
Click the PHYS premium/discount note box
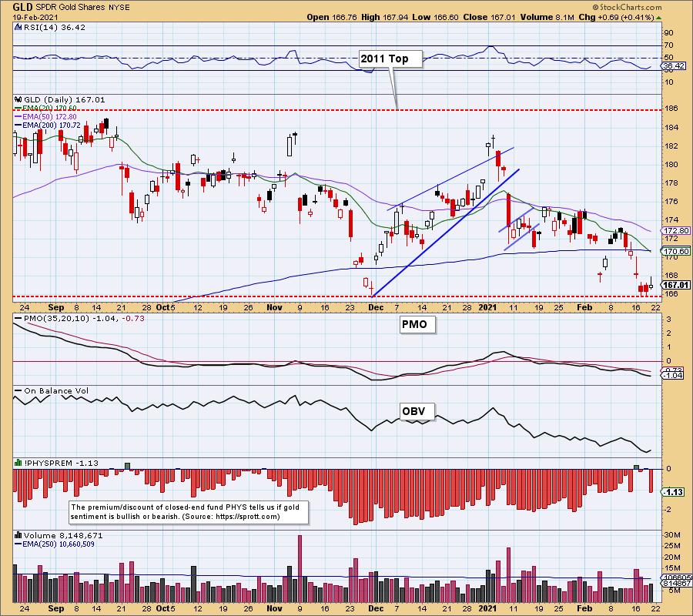point(189,512)
